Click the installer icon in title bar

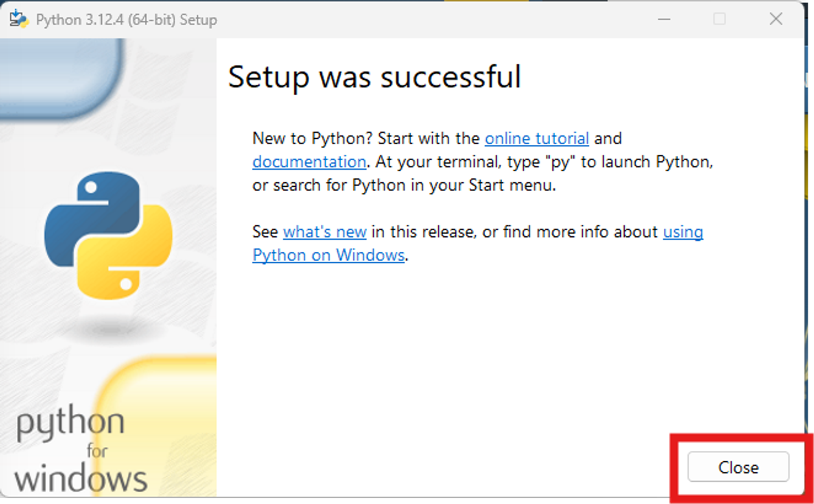pyautogui.click(x=19, y=19)
